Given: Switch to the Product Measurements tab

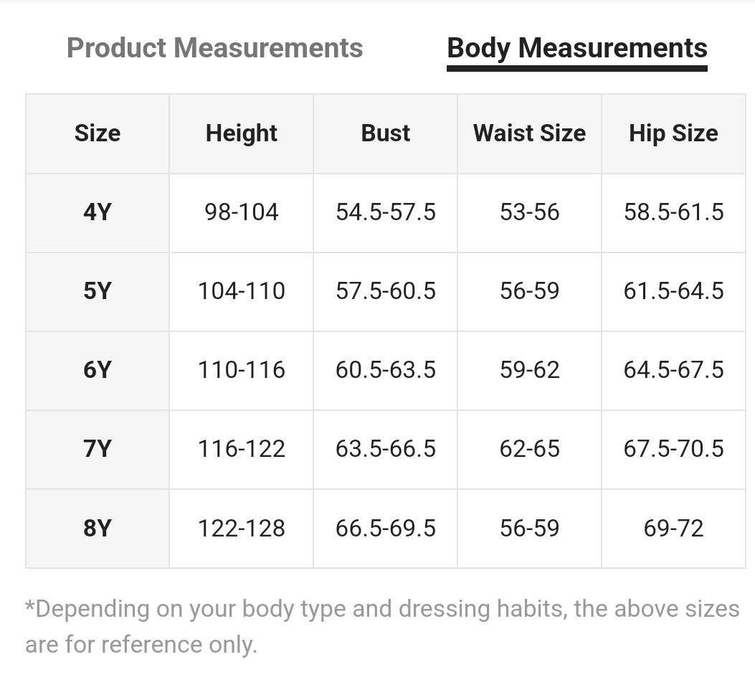Looking at the screenshot, I should 214,48.
